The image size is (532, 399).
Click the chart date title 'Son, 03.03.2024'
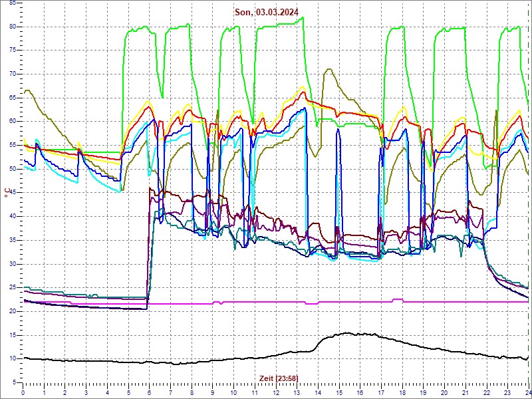267,12
